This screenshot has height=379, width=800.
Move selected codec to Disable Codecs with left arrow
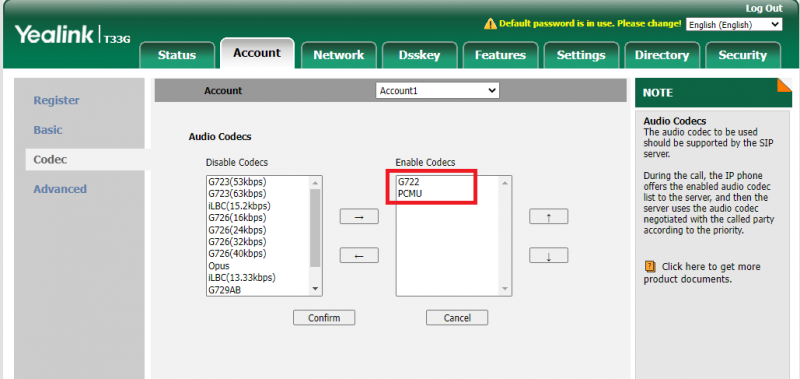(x=359, y=256)
